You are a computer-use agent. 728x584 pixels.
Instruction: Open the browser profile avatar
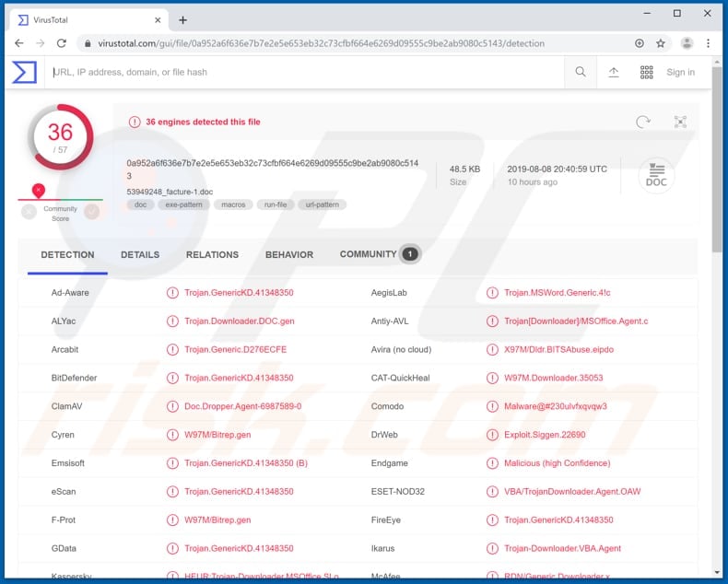coord(687,43)
